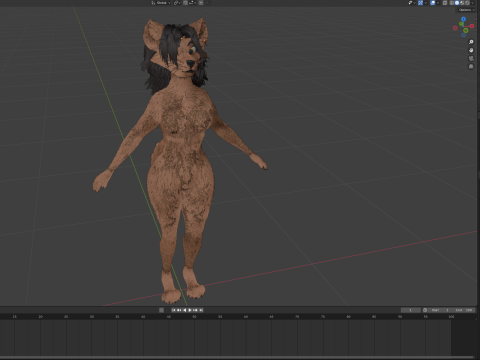Open the Options dropdown in viewport

pyautogui.click(x=467, y=10)
